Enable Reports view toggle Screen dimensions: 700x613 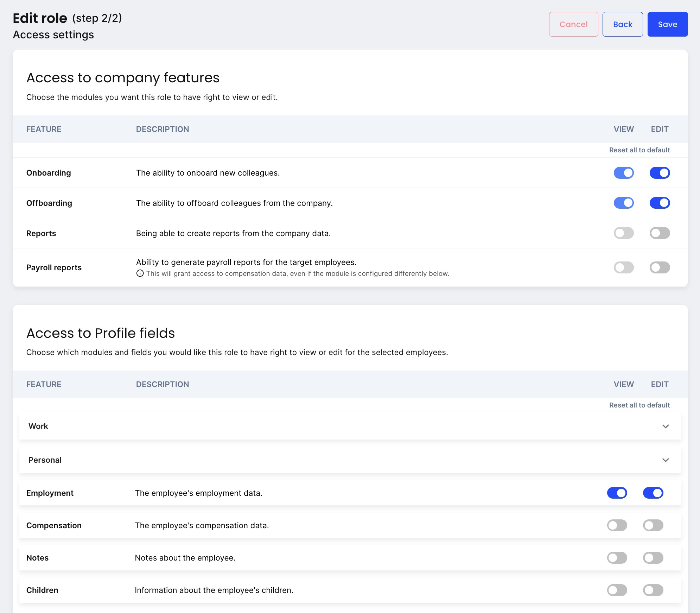(624, 233)
